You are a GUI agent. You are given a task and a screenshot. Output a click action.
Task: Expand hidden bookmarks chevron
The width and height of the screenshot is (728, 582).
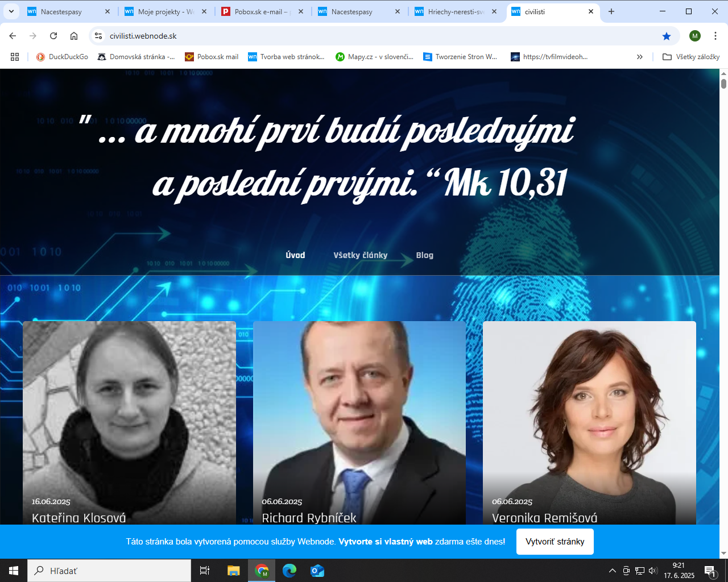(x=640, y=57)
